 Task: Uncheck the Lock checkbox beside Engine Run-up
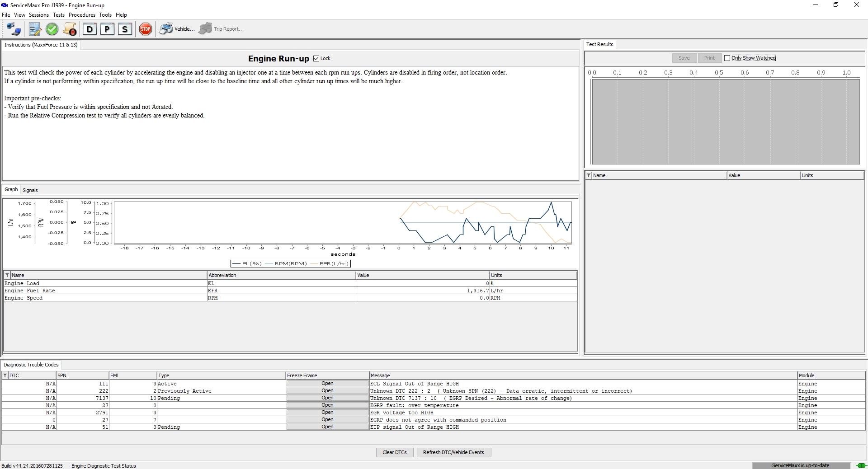tap(316, 58)
